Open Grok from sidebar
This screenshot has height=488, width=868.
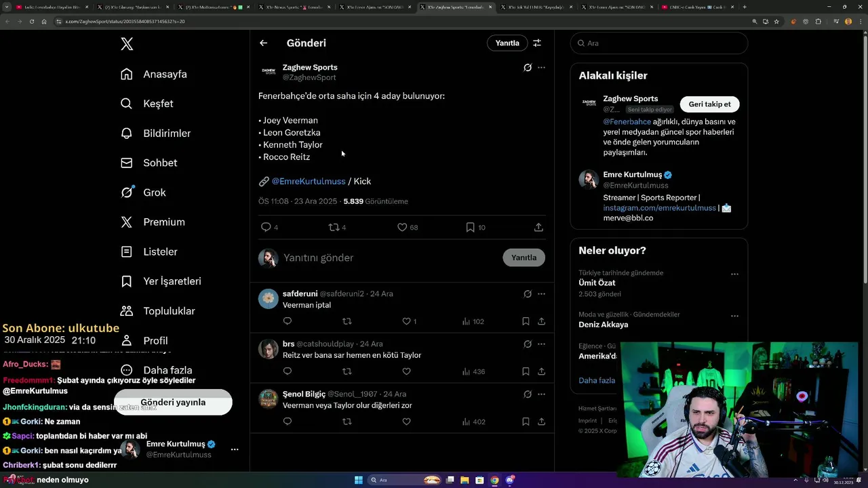pyautogui.click(x=143, y=192)
